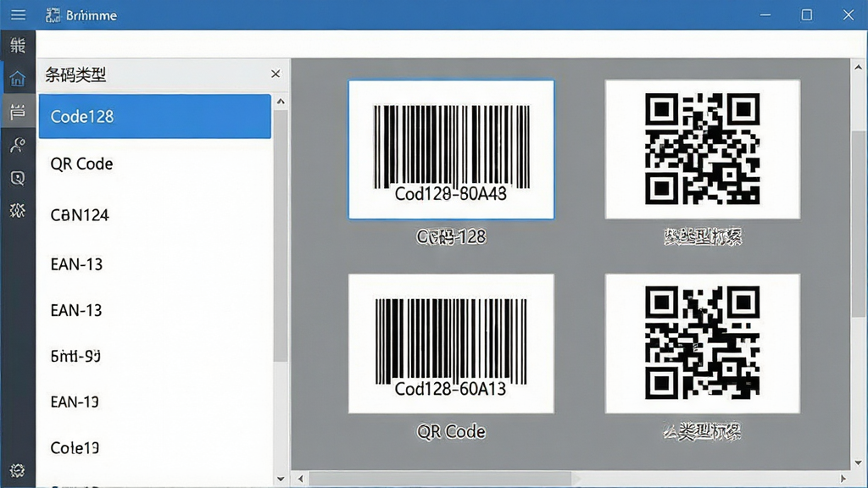Viewport: 868px width, 488px height.
Task: Click gallery vertical scrollbar up arrow
Action: tap(858, 68)
